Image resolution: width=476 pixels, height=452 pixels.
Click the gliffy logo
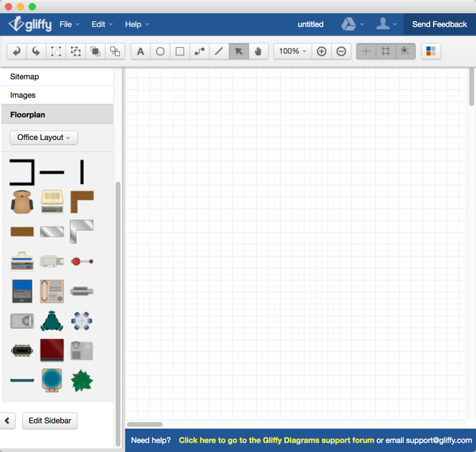[30, 24]
